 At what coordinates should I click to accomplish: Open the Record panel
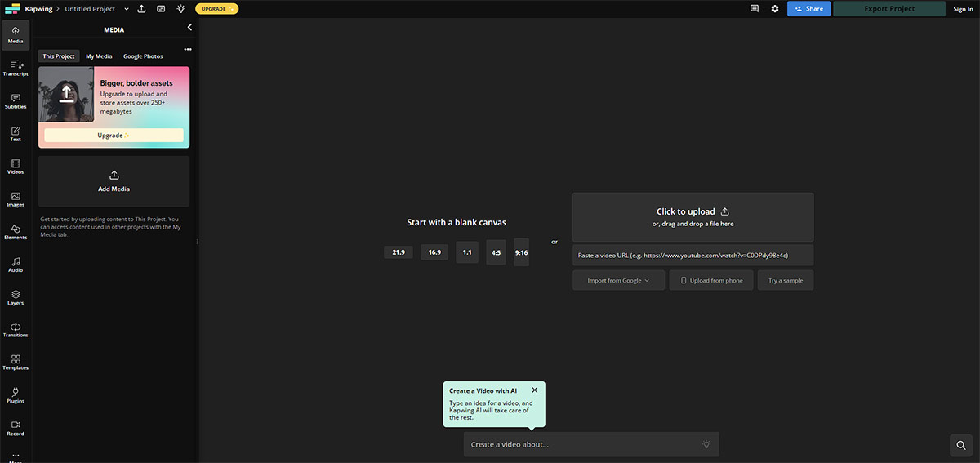(x=16, y=428)
